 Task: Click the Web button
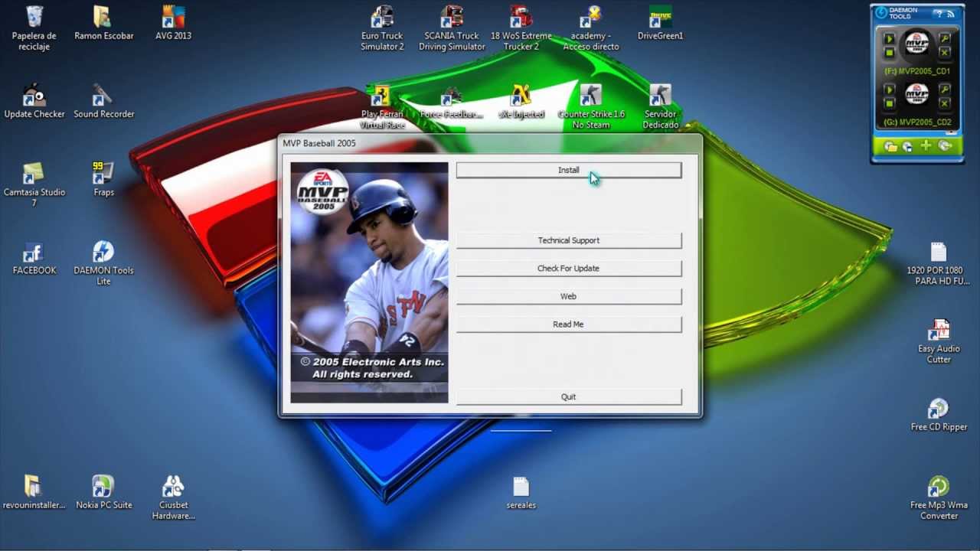tap(568, 296)
